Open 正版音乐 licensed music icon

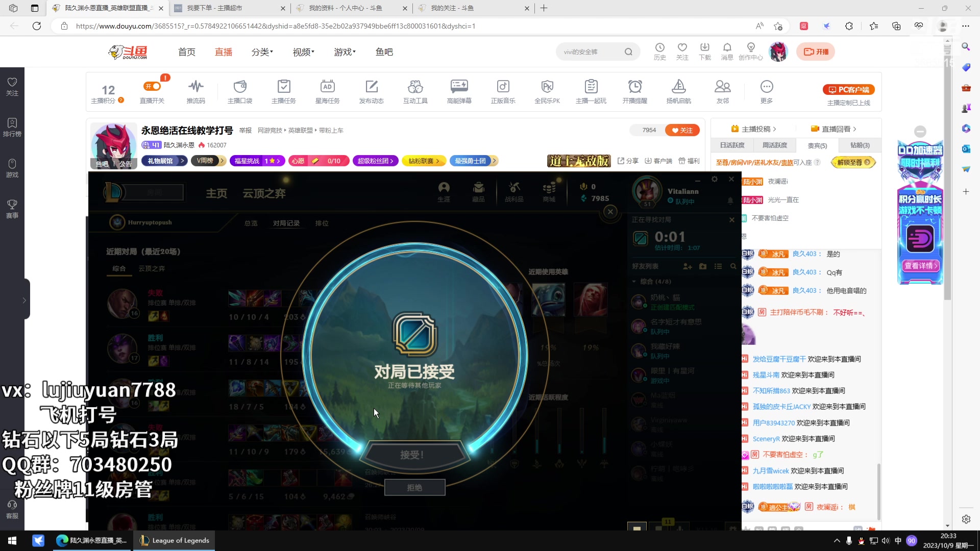click(503, 91)
